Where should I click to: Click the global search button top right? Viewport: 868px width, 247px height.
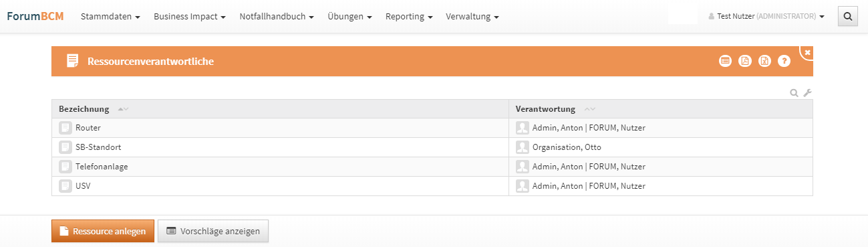click(x=848, y=16)
